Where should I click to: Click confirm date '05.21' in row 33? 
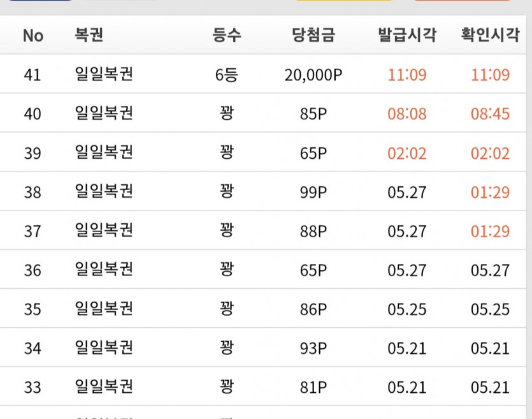[x=490, y=387]
